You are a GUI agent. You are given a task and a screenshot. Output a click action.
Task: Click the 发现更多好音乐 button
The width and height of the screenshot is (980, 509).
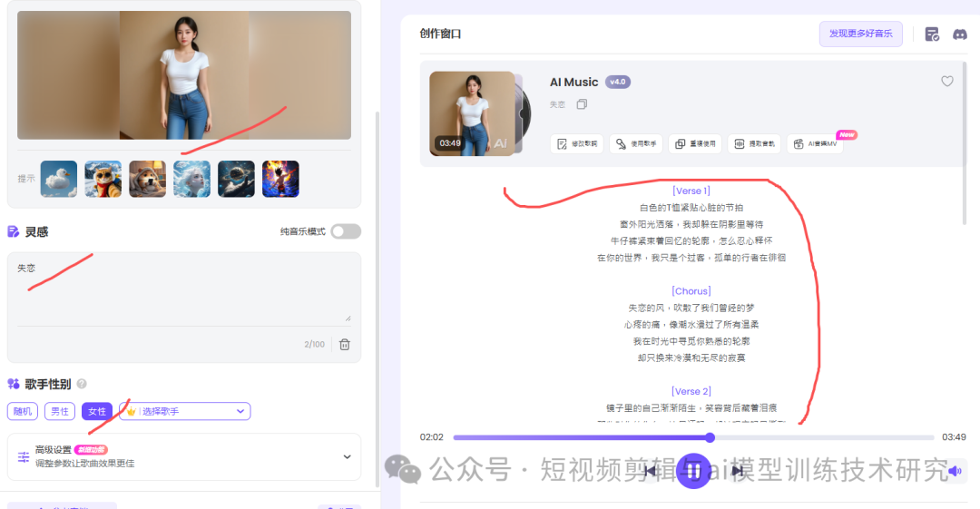pyautogui.click(x=860, y=34)
